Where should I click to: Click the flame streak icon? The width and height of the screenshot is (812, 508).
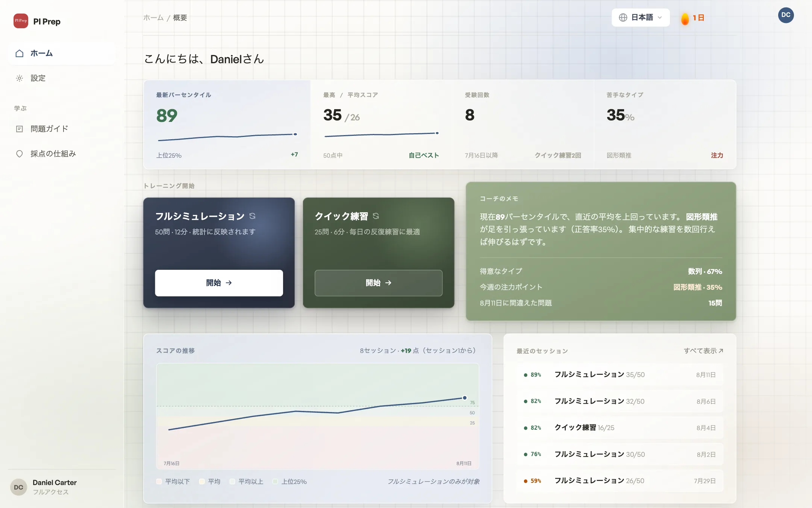click(x=685, y=18)
